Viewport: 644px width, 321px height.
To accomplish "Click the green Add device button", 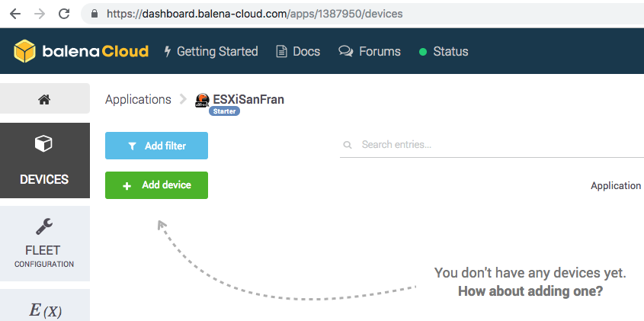I will coord(156,185).
